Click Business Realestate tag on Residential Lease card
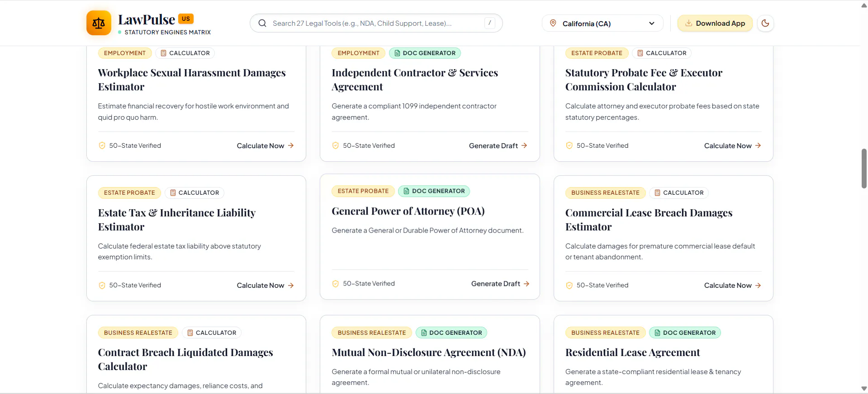This screenshot has height=394, width=868. [605, 333]
